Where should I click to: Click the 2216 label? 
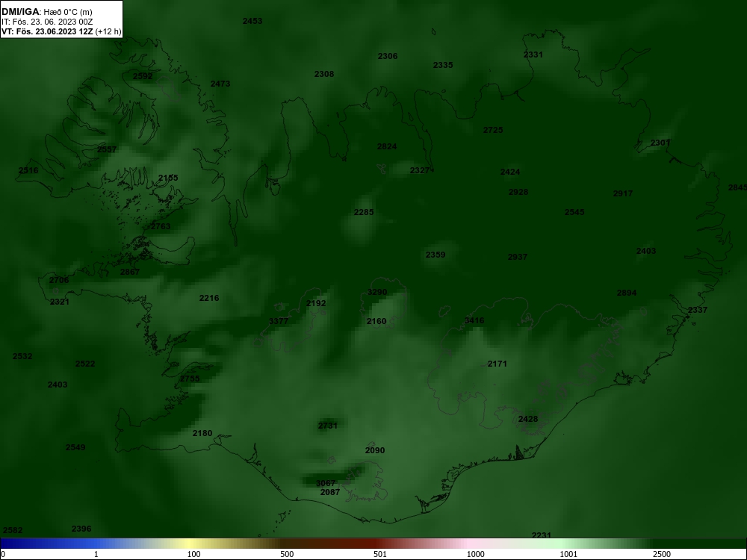pyautogui.click(x=209, y=298)
